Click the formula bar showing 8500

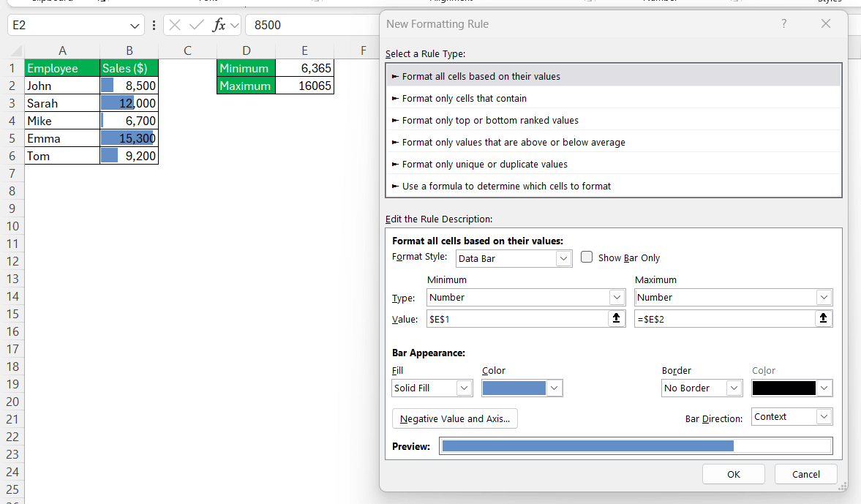click(312, 25)
